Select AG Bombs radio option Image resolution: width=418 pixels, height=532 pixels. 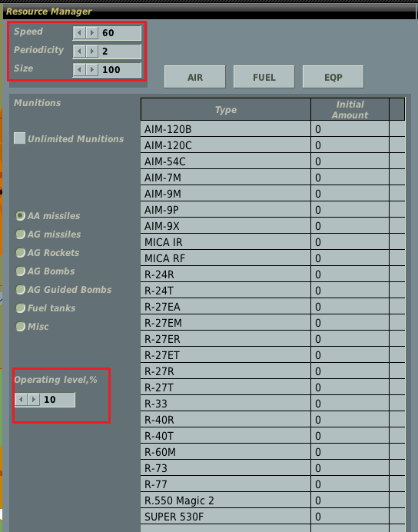click(x=20, y=271)
